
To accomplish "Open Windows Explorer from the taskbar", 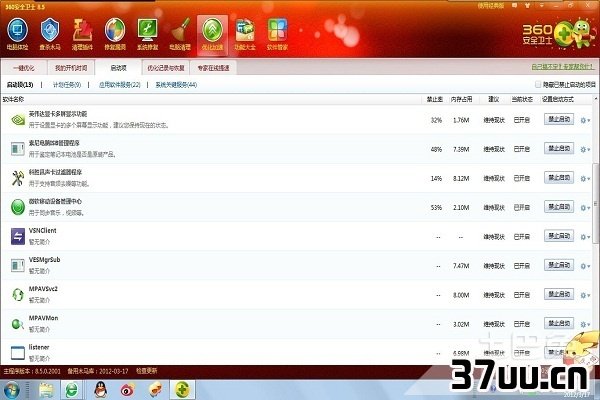I will click(47, 390).
